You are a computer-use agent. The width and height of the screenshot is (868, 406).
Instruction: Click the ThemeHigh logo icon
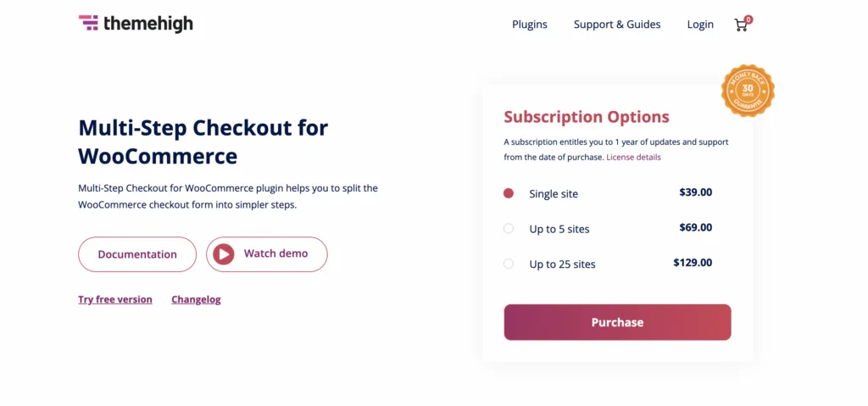point(88,23)
